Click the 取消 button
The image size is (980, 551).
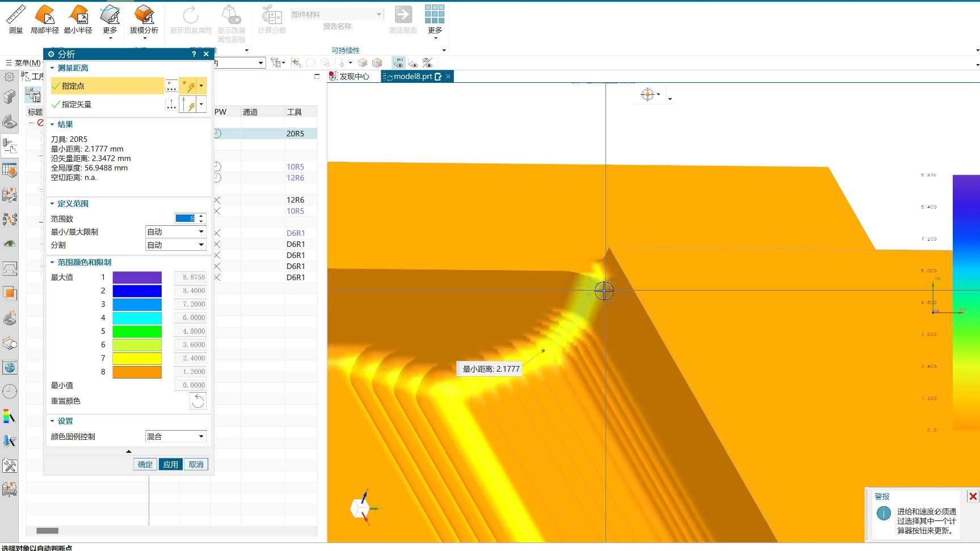(196, 464)
